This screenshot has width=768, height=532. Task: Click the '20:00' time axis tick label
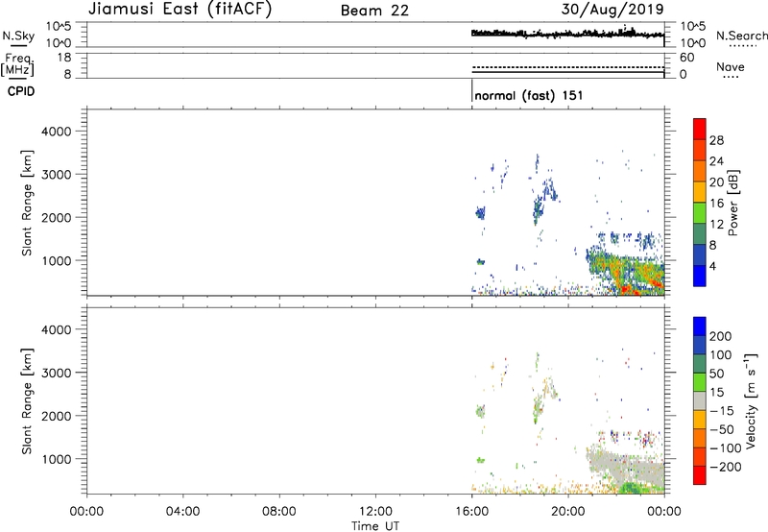(x=568, y=512)
